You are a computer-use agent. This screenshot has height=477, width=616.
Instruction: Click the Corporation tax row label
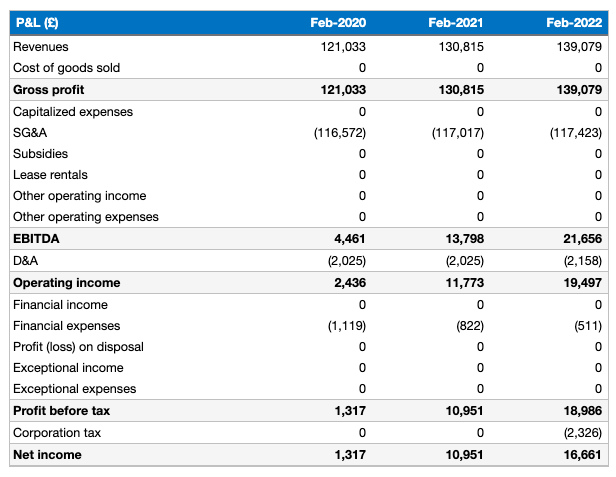tap(56, 433)
